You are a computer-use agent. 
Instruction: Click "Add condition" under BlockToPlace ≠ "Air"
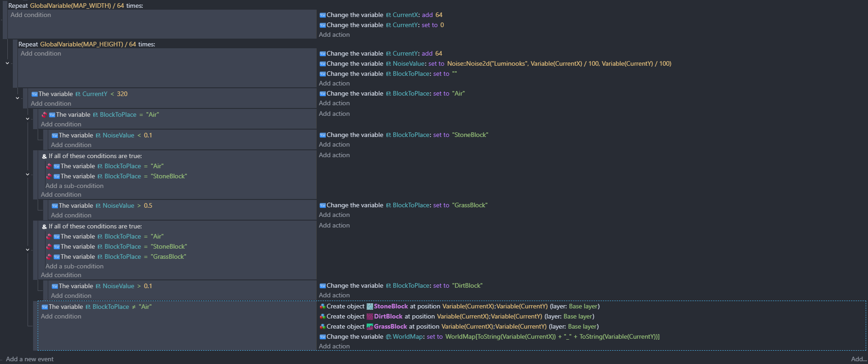coord(61,317)
